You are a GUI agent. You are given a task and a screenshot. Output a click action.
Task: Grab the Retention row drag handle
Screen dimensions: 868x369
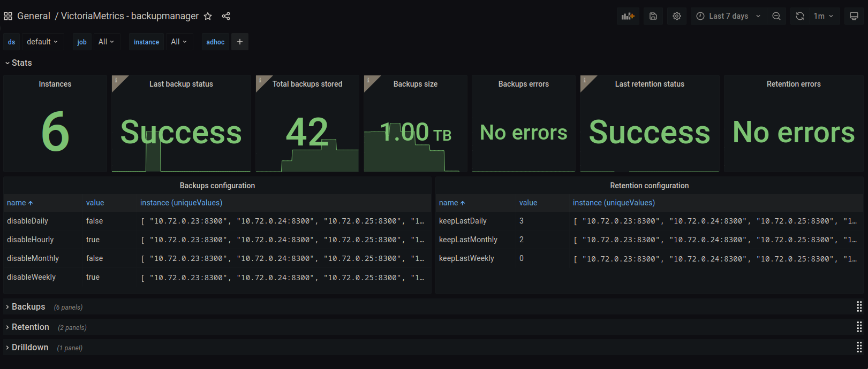coord(859,327)
